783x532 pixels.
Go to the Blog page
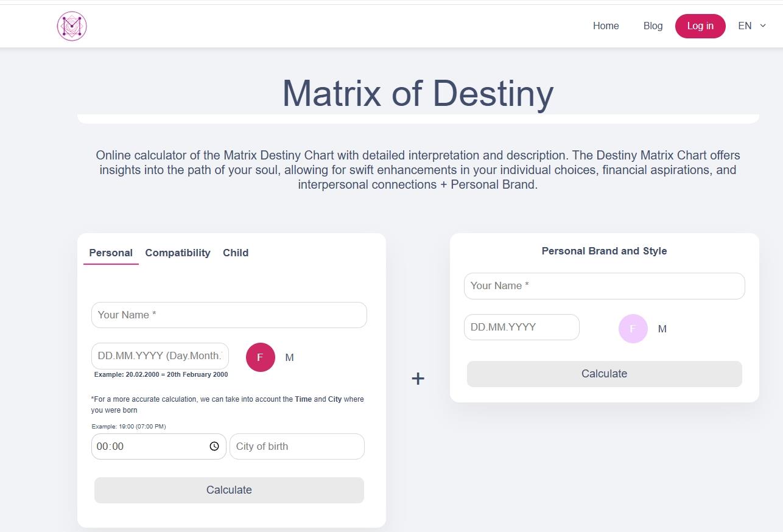tap(653, 26)
